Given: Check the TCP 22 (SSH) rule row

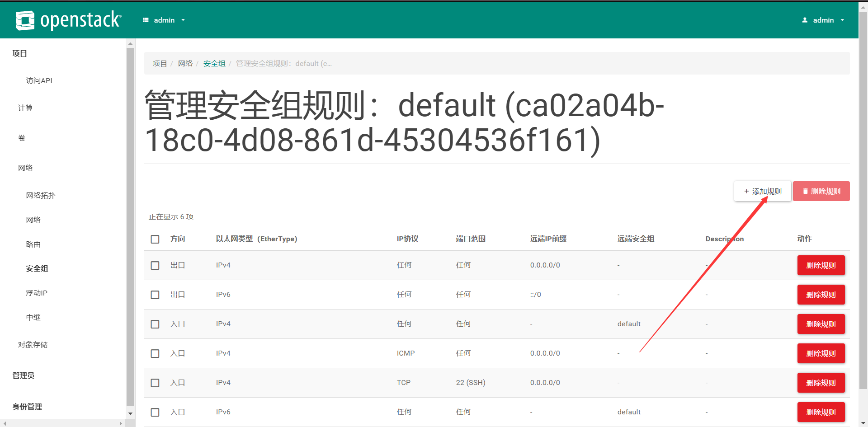Looking at the screenshot, I should pyautogui.click(x=155, y=383).
